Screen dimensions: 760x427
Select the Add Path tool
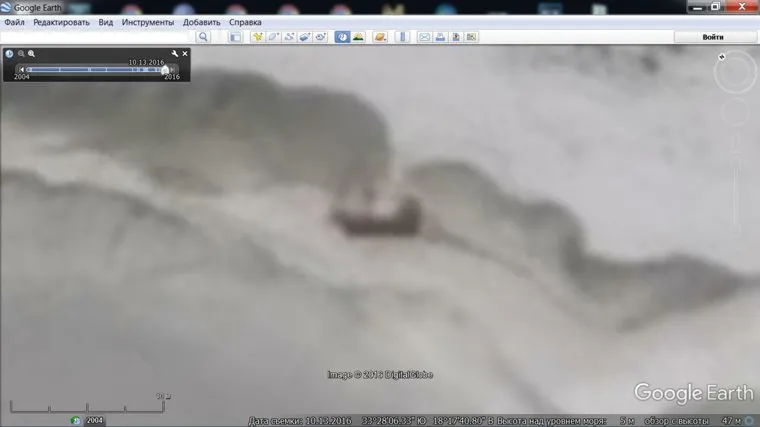(289, 37)
